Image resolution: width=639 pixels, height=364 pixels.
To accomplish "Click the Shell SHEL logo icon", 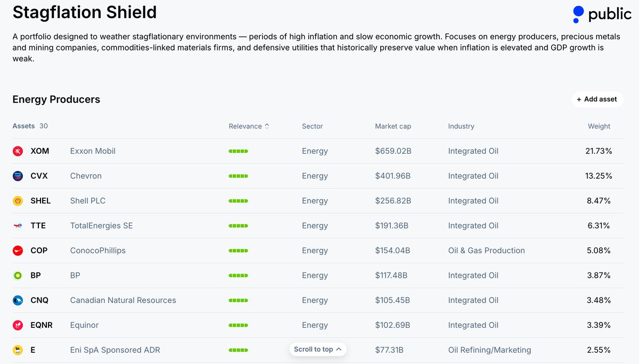I will click(x=18, y=201).
